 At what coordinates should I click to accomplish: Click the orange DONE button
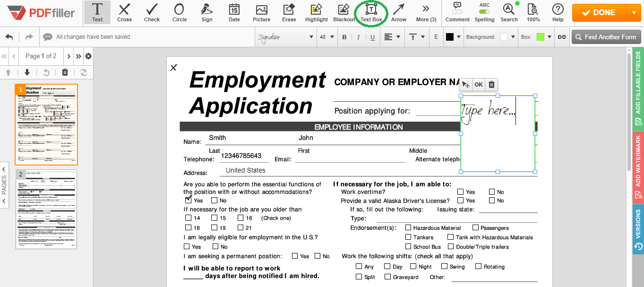[600, 13]
